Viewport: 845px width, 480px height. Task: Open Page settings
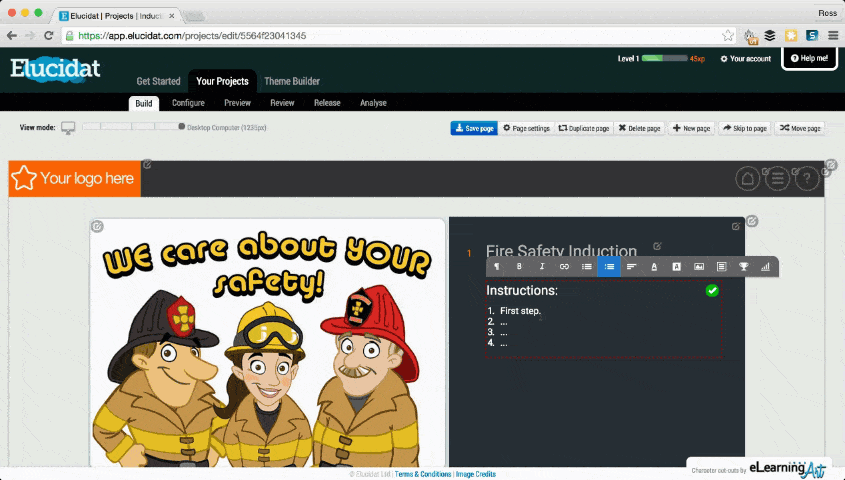(527, 128)
